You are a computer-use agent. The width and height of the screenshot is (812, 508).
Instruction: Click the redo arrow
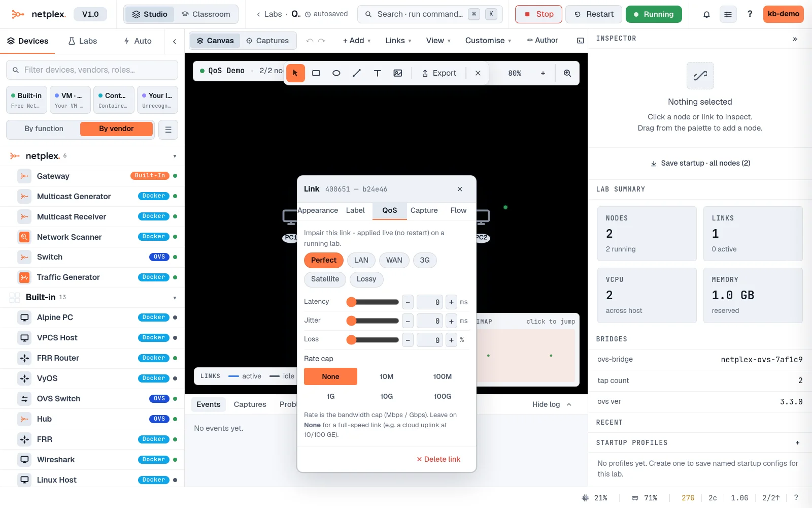coord(321,41)
